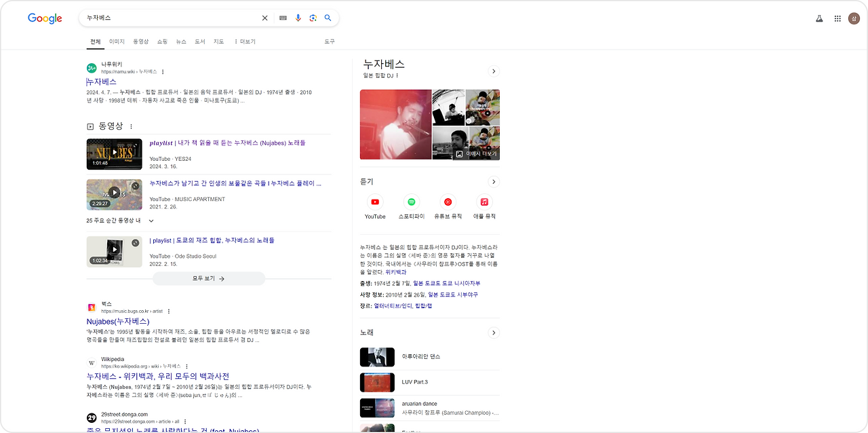Play YES24 playlist video thumbnail

pyautogui.click(x=115, y=154)
